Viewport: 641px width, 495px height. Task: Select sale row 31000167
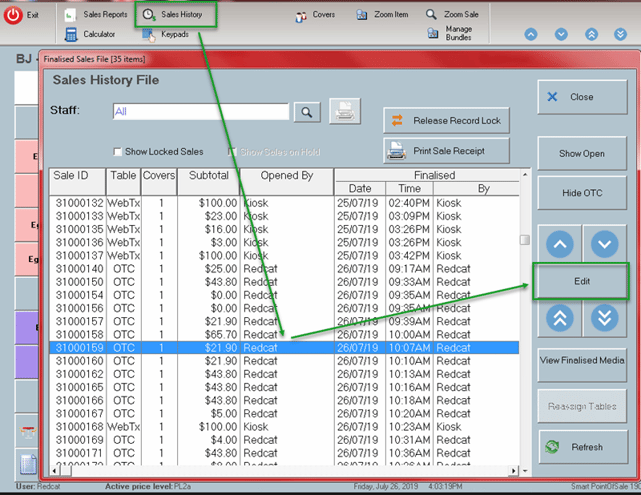pyautogui.click(x=284, y=414)
